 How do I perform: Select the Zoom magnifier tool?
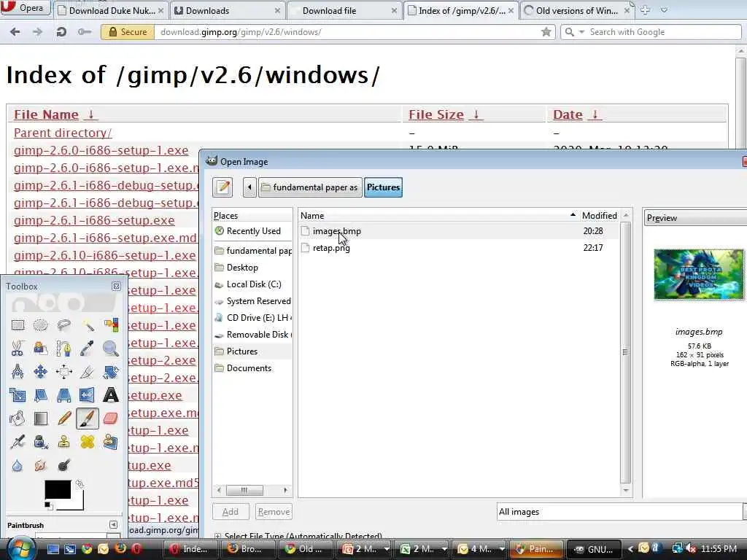[111, 349]
